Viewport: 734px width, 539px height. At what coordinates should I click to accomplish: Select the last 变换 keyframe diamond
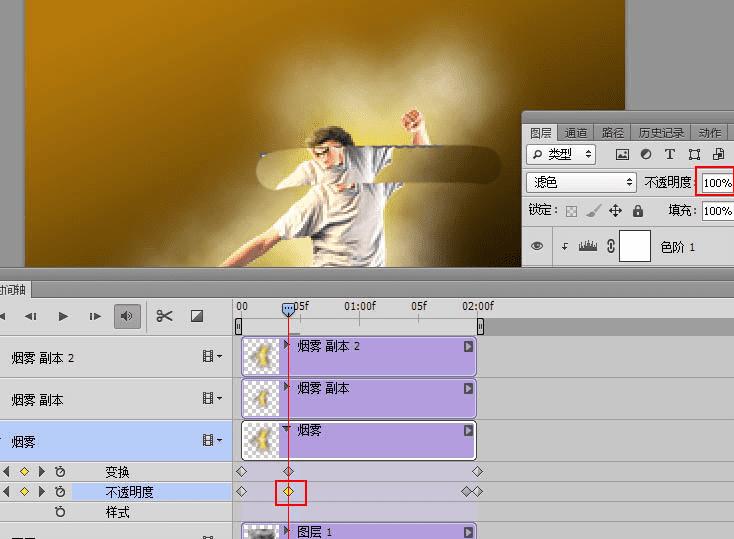click(477, 472)
